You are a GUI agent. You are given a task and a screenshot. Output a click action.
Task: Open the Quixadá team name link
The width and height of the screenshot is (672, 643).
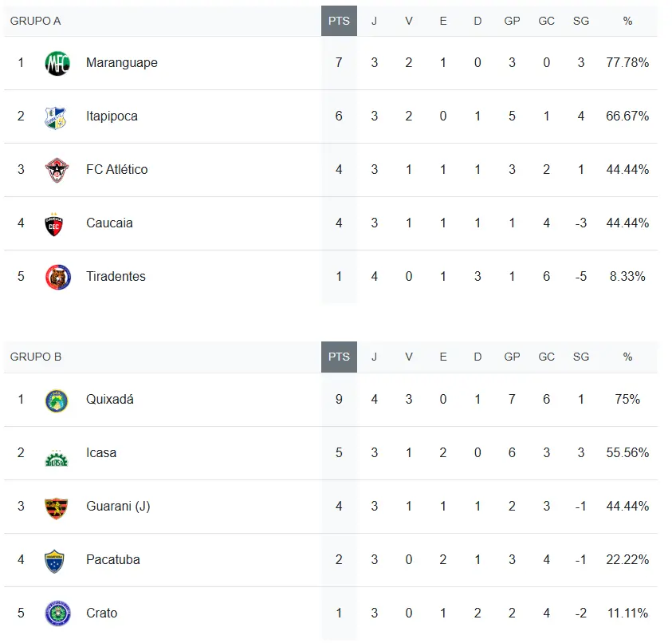click(x=109, y=400)
